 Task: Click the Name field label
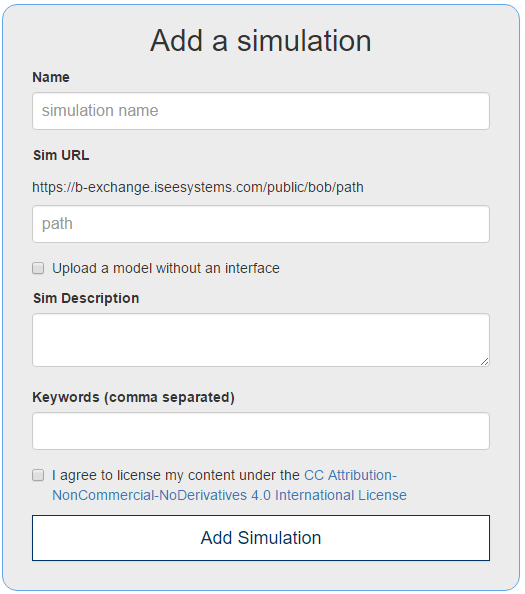click(x=51, y=77)
